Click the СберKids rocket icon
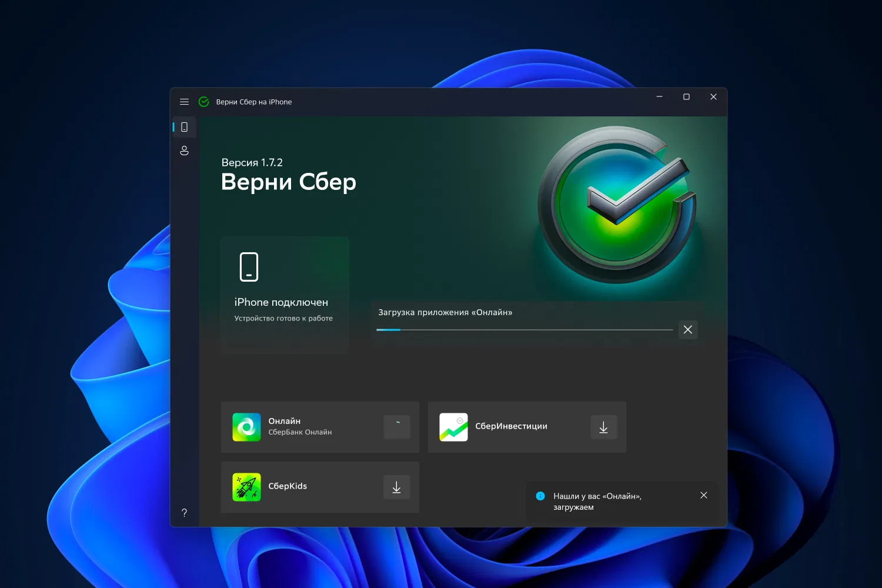 (247, 487)
